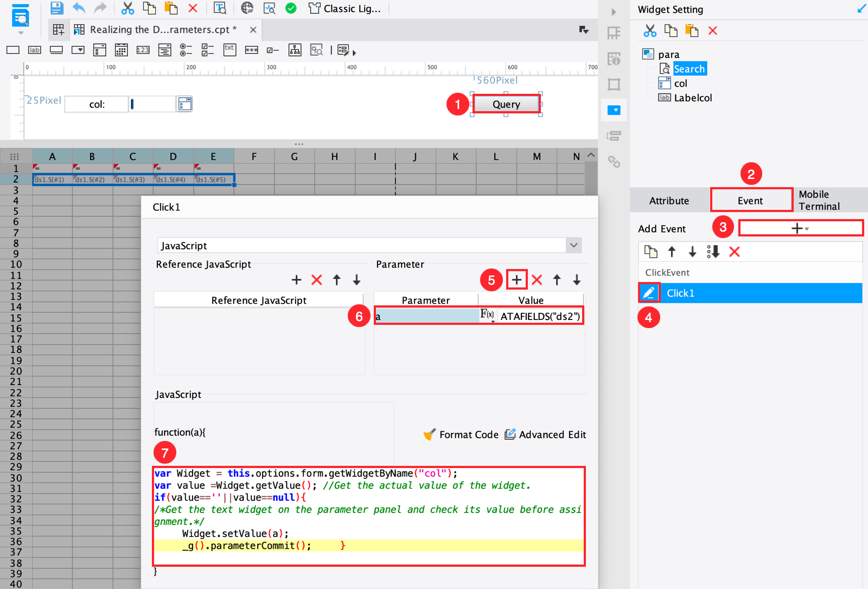Viewport: 868px width, 589px height.
Task: Paste using the top toolbar clipboard icon
Action: click(171, 8)
